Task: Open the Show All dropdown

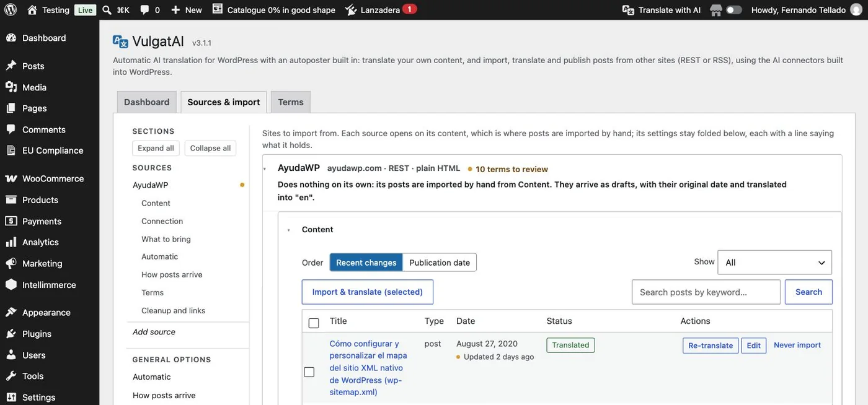Action: [774, 263]
